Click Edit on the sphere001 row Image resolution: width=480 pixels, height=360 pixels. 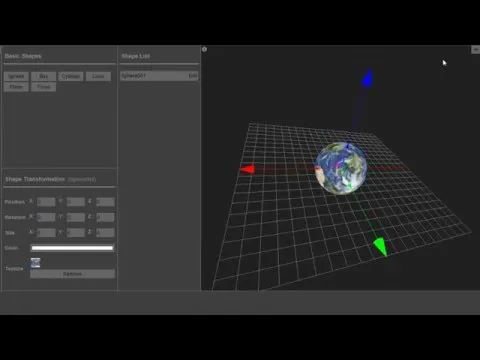(x=193, y=76)
